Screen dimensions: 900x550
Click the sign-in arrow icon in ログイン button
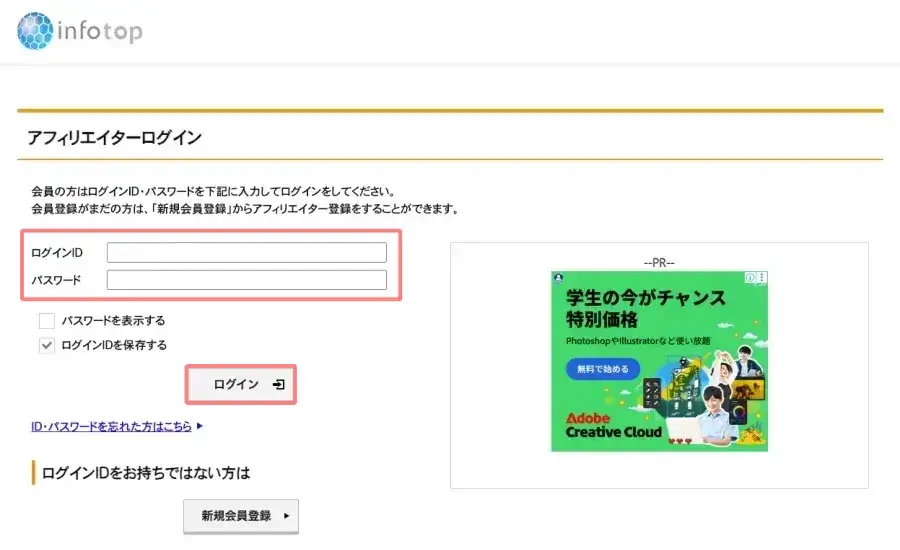278,385
